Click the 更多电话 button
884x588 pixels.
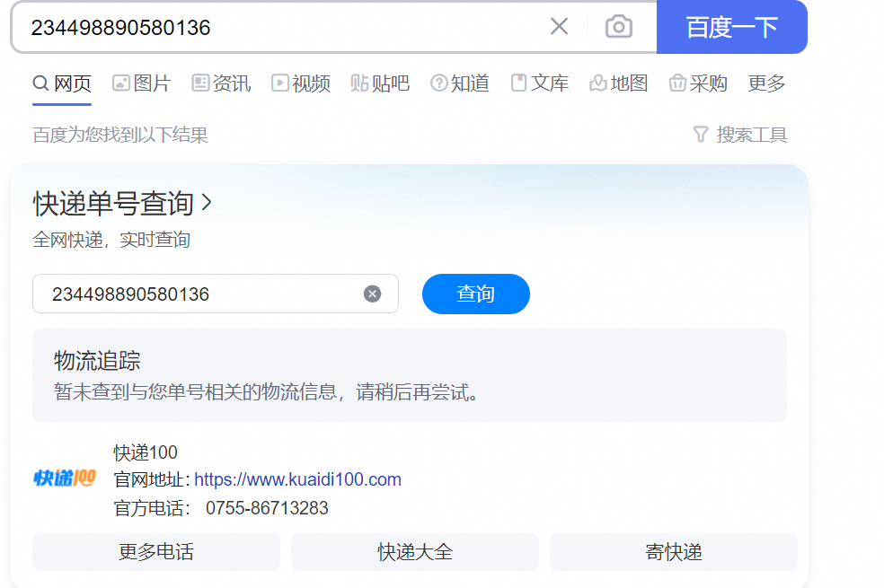click(156, 552)
